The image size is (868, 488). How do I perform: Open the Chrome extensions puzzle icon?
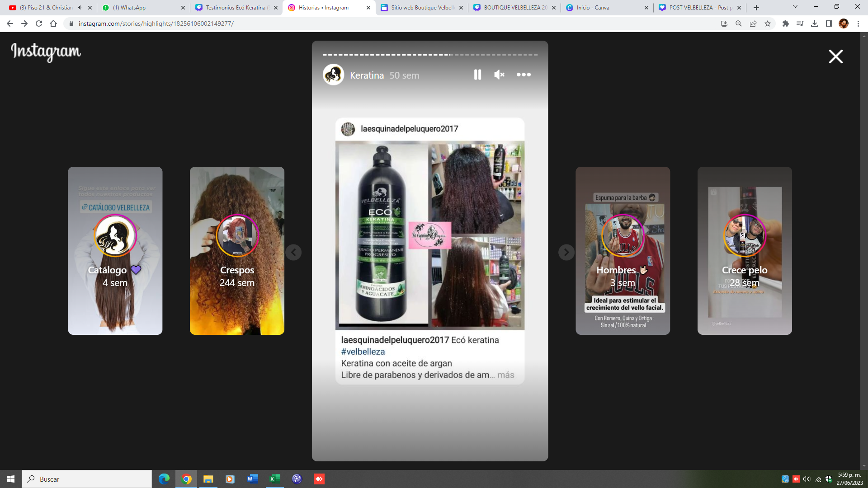[786, 23]
